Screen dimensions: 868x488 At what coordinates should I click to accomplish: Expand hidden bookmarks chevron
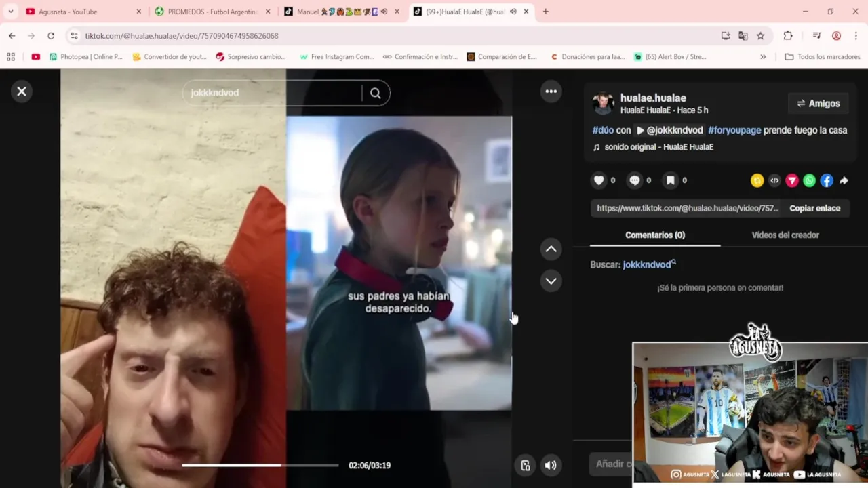(763, 57)
